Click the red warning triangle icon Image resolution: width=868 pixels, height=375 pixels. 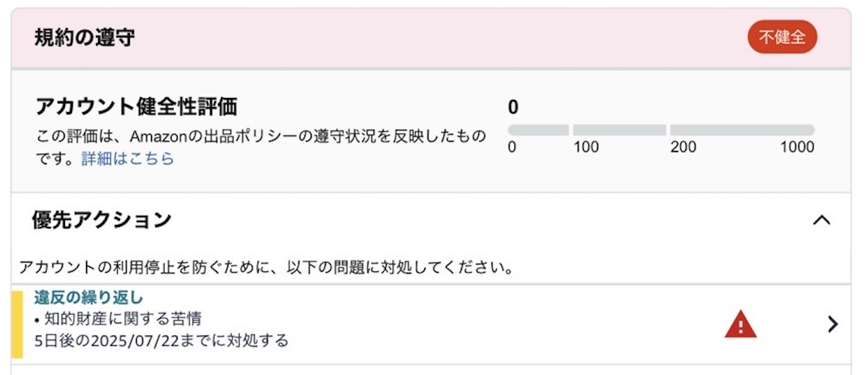pos(740,324)
